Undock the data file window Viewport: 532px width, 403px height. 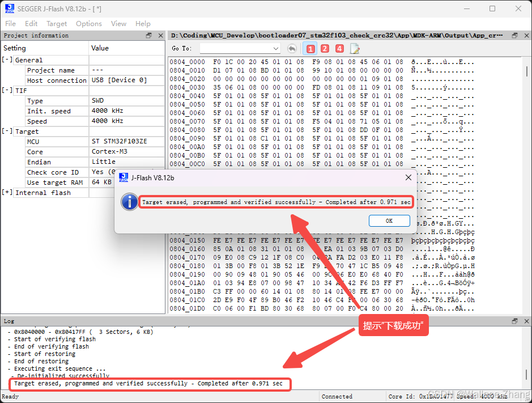tap(514, 35)
